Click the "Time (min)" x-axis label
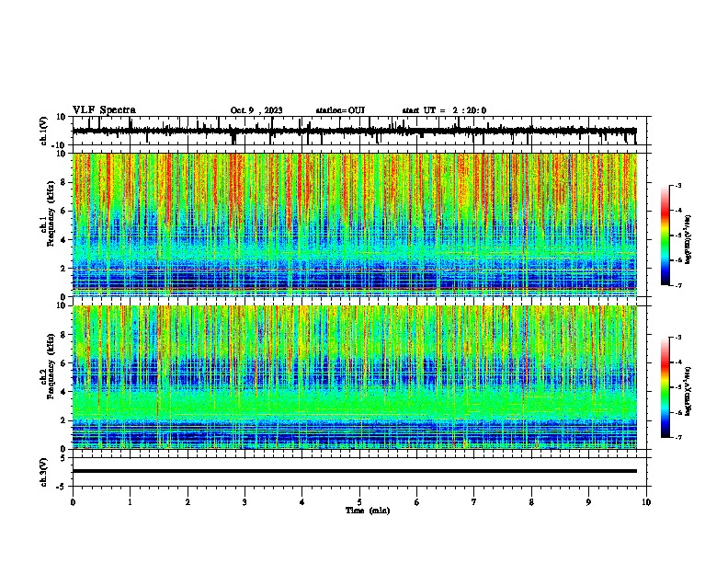 click(368, 511)
